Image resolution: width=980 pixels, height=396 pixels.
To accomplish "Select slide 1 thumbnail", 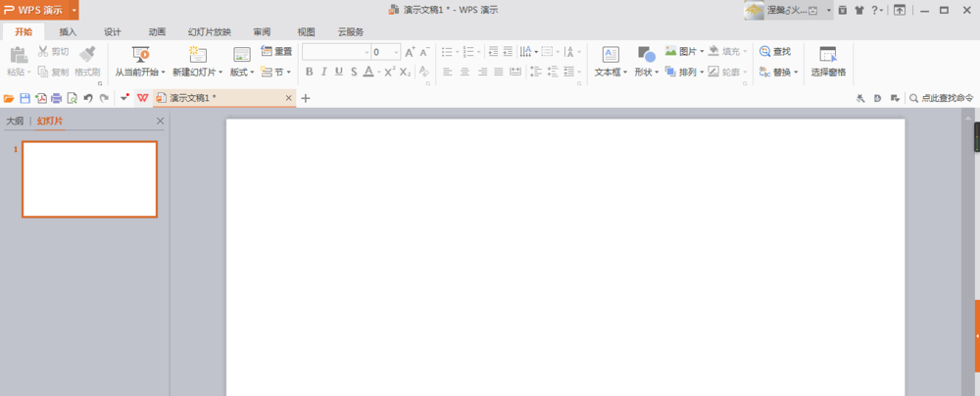I will point(90,179).
